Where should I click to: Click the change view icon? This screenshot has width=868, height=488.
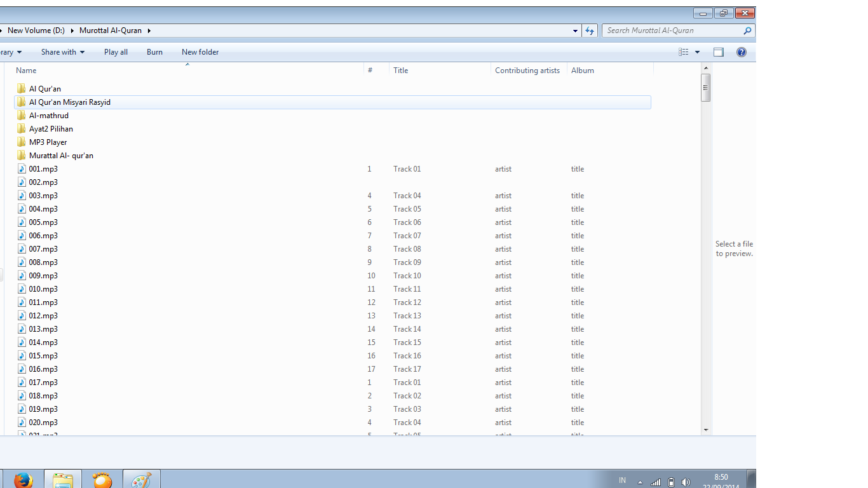pos(683,52)
